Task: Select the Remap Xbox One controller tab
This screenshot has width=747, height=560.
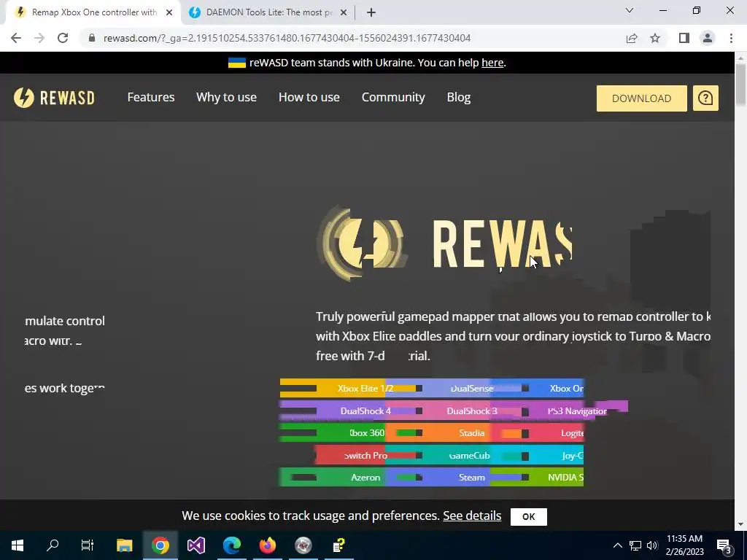Action: click(x=93, y=12)
